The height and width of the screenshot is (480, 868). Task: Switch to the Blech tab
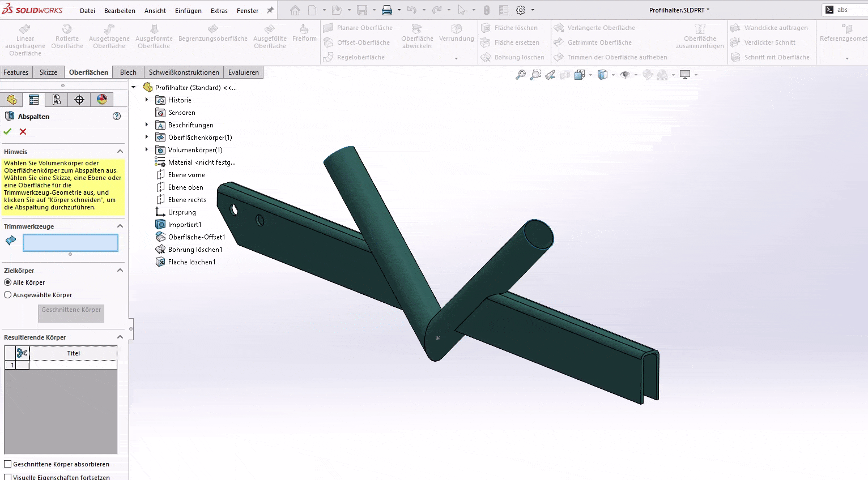(x=128, y=72)
